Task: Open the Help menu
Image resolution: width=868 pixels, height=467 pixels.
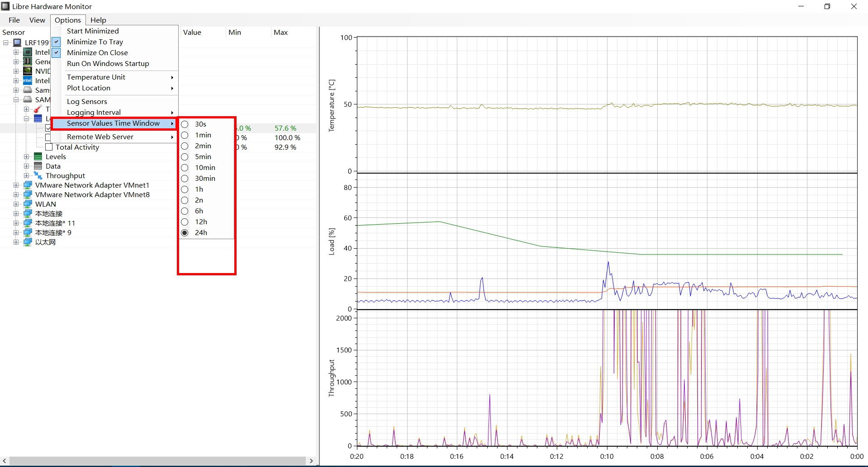Action: [x=98, y=20]
